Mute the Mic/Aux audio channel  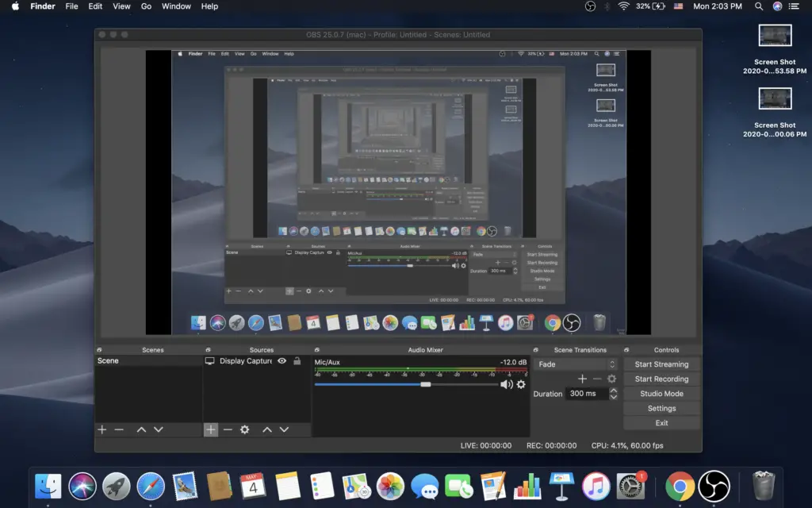point(506,384)
